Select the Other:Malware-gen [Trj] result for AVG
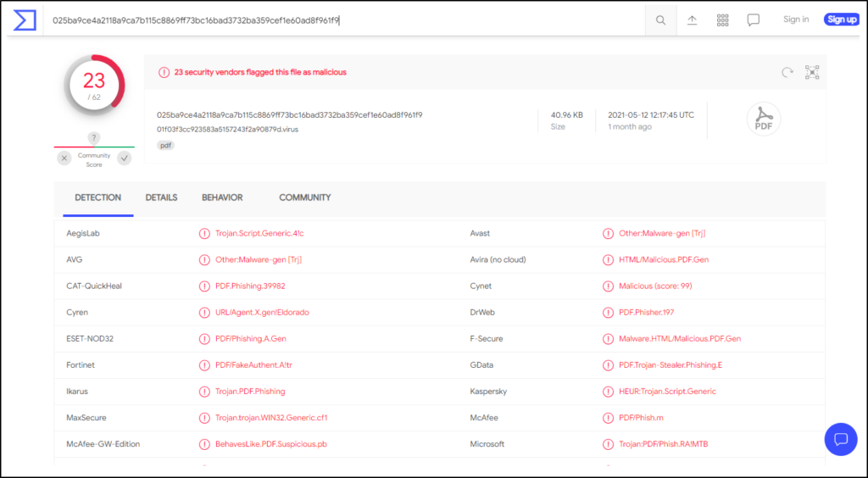Screen dimensions: 868x478 pos(259,259)
